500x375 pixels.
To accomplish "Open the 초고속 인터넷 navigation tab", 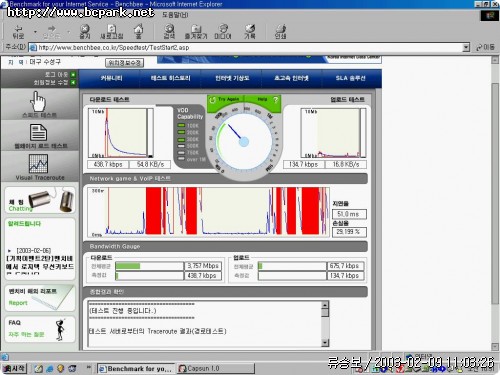I will pos(291,78).
